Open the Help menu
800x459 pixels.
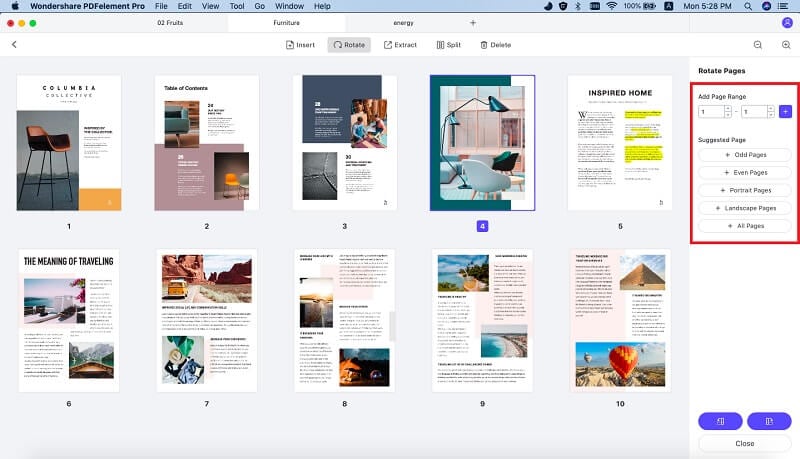[x=322, y=6]
